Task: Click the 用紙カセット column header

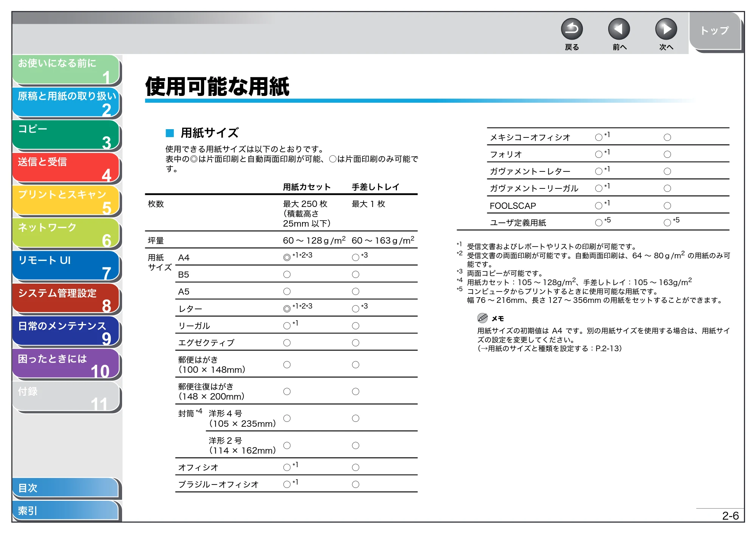Action: click(x=307, y=187)
